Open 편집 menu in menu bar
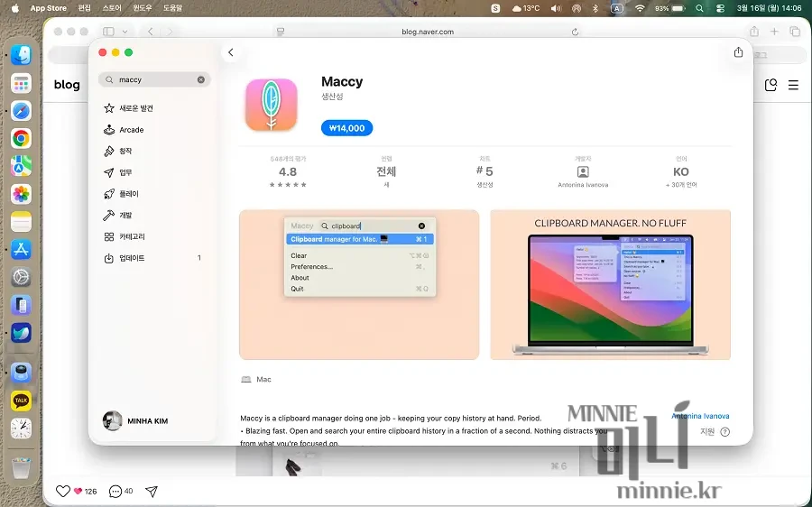812x507 pixels. click(x=85, y=8)
